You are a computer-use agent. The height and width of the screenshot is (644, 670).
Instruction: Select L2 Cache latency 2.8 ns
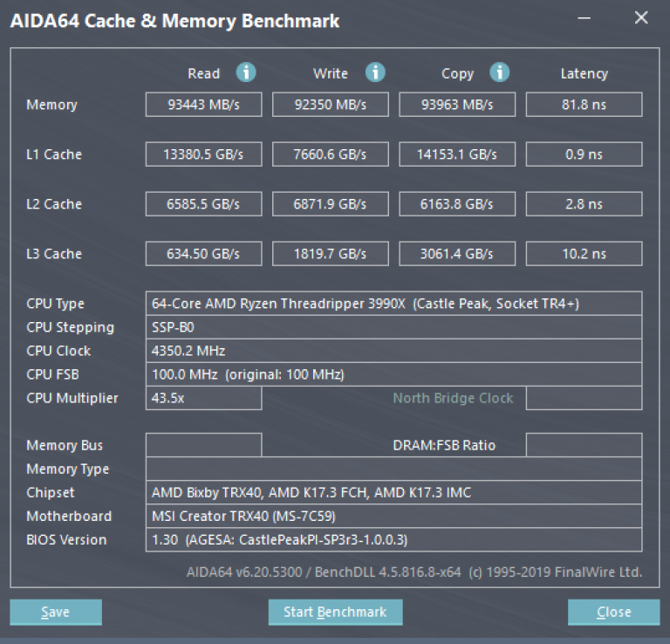pos(585,204)
